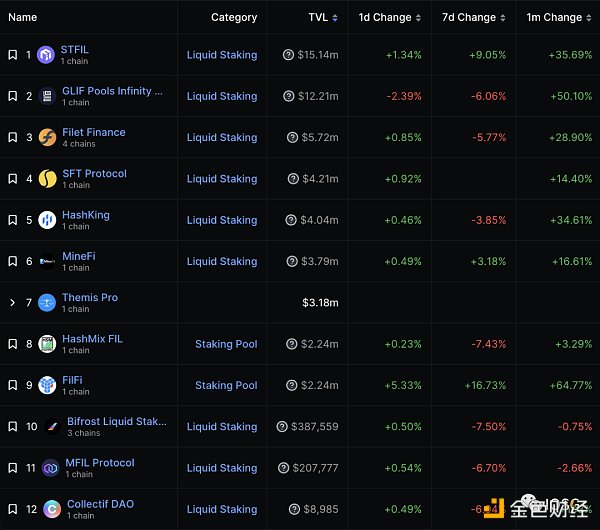Click Collectif DAO logo icon
Image resolution: width=600 pixels, height=530 pixels.
point(52,509)
